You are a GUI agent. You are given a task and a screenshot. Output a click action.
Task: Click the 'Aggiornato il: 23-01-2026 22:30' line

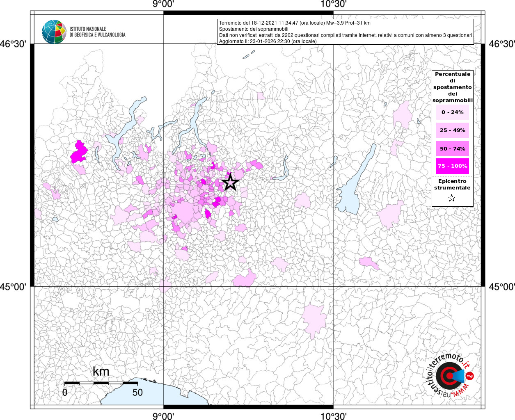tap(268, 41)
